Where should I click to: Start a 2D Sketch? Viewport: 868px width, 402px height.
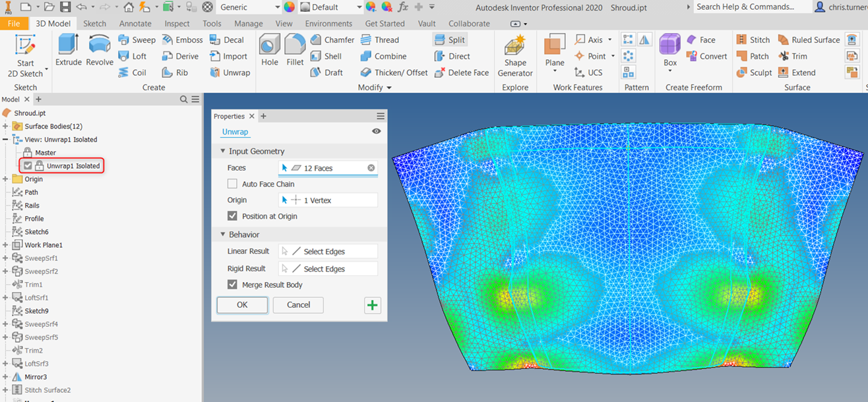[25, 56]
